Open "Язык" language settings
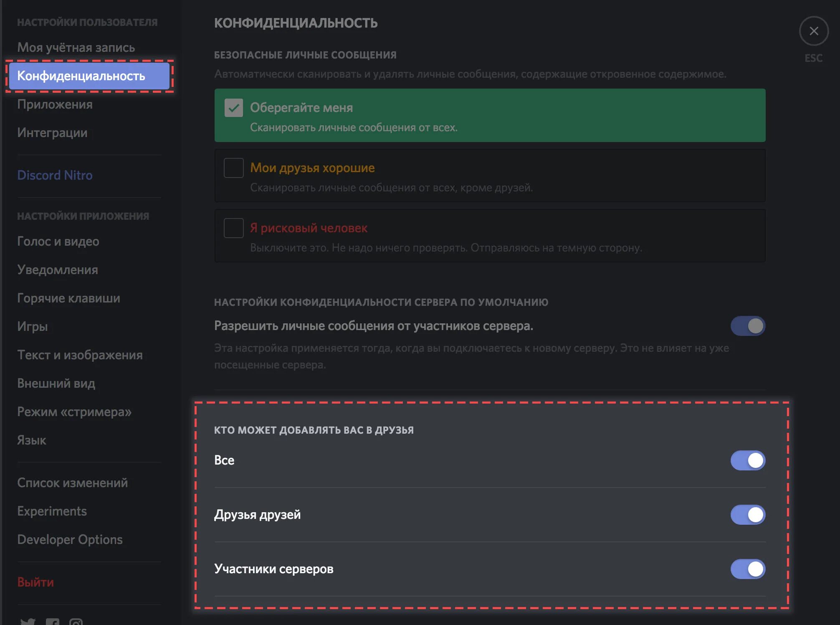Screen dimensions: 840x625 pyautogui.click(x=32, y=440)
